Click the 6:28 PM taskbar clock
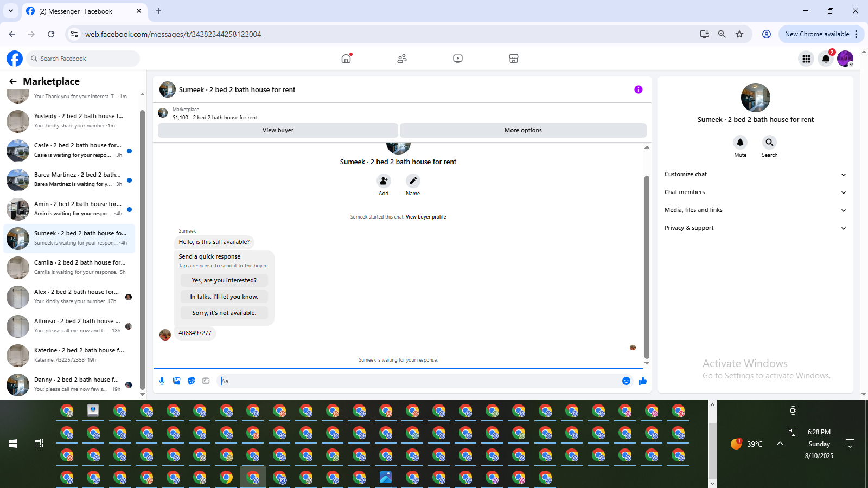 click(819, 432)
